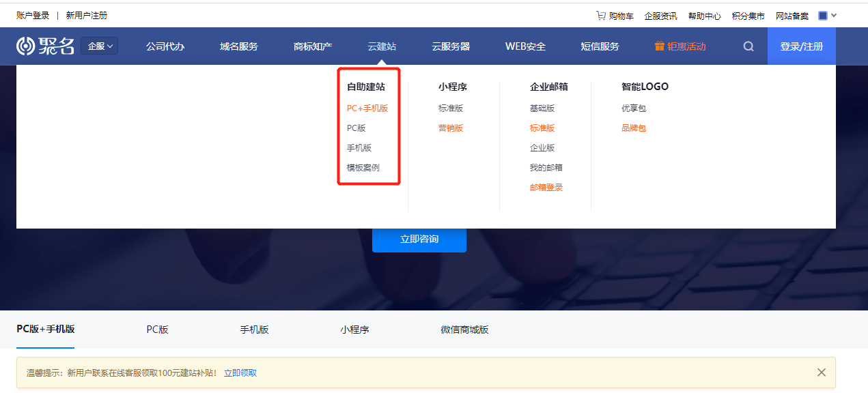Screen dimensions: 868x393
Task: Select 营销版 under 小程序
Action: 451,128
